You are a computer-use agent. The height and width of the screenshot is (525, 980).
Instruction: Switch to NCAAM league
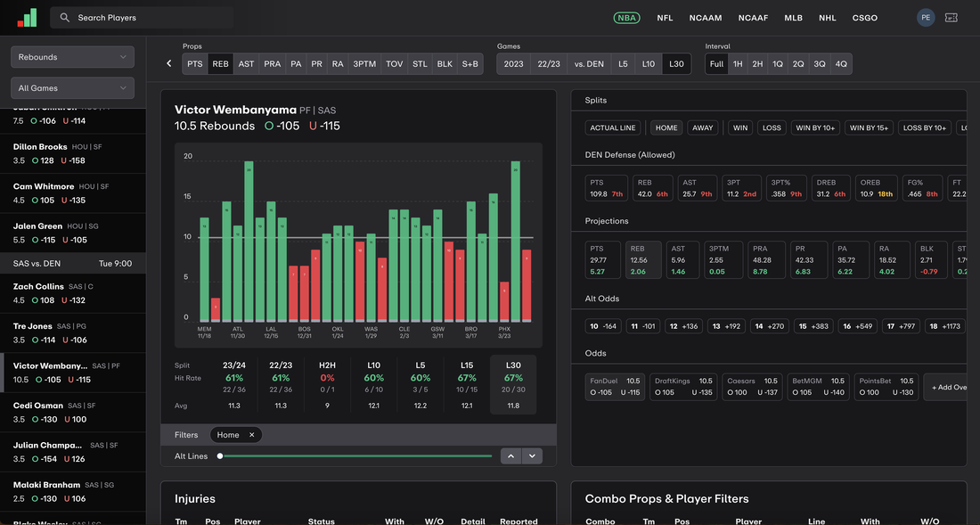(706, 18)
